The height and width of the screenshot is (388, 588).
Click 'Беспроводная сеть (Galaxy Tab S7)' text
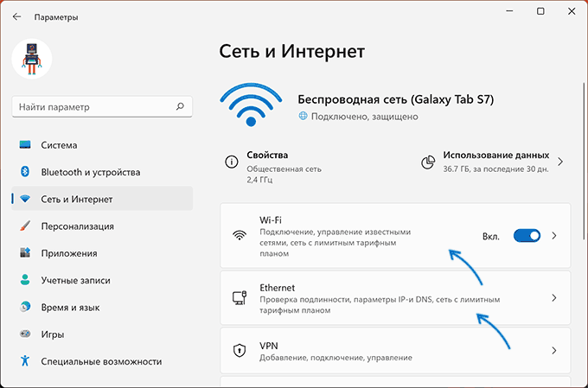coord(396,99)
